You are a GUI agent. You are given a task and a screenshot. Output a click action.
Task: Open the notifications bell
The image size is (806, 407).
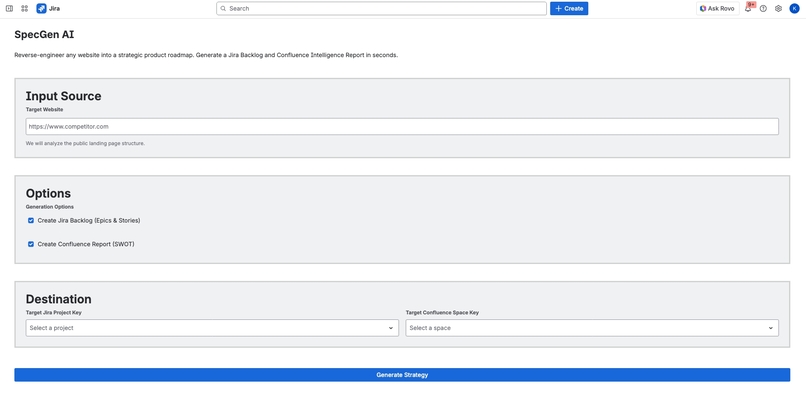tap(748, 8)
